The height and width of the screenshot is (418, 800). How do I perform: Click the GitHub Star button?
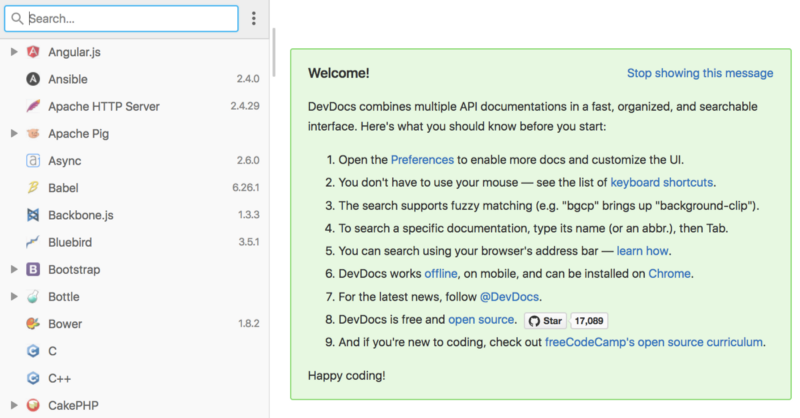545,321
